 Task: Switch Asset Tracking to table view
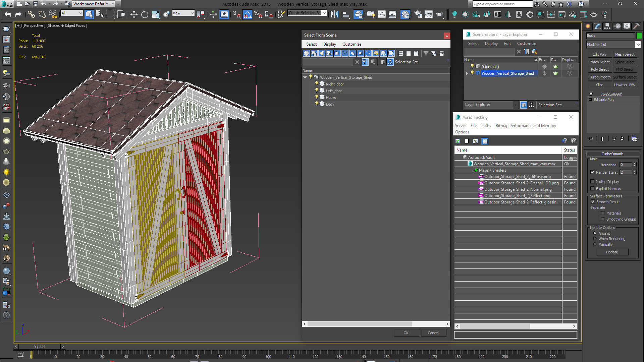(x=485, y=141)
